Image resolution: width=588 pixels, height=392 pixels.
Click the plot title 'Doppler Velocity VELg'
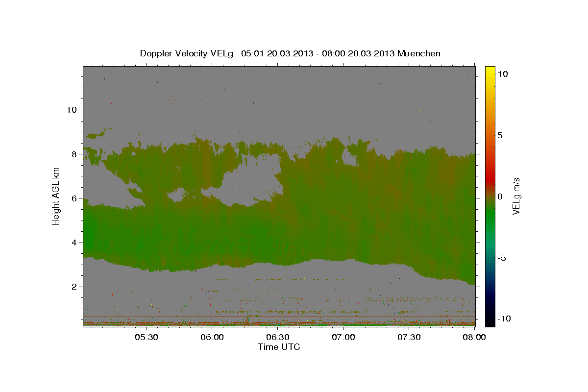[187, 53]
